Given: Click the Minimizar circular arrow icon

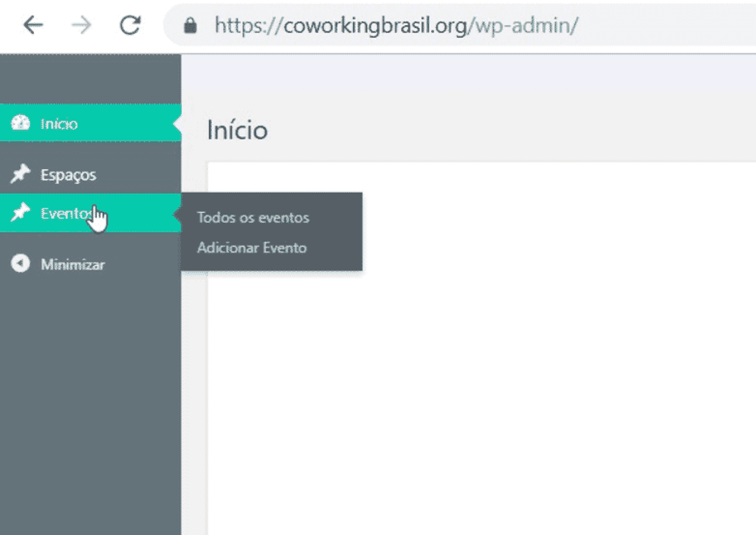Looking at the screenshot, I should [x=20, y=263].
